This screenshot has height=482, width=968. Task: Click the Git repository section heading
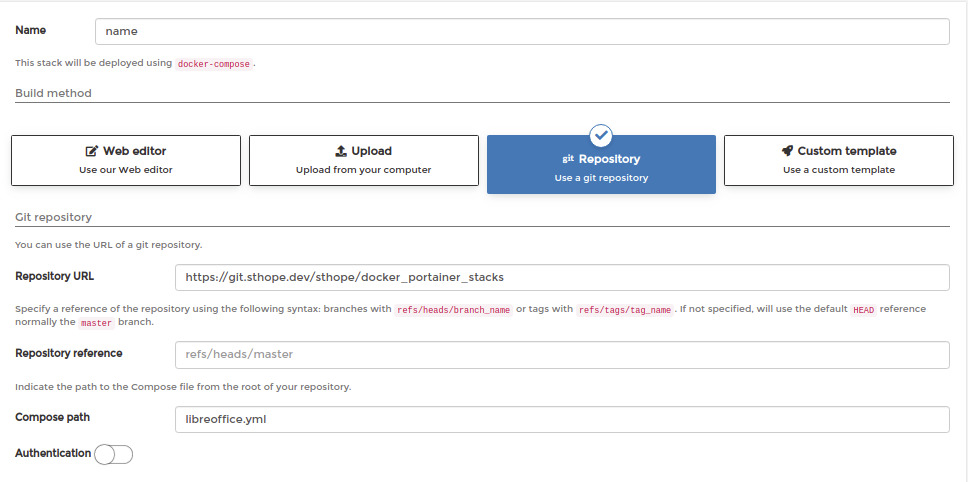click(x=53, y=217)
